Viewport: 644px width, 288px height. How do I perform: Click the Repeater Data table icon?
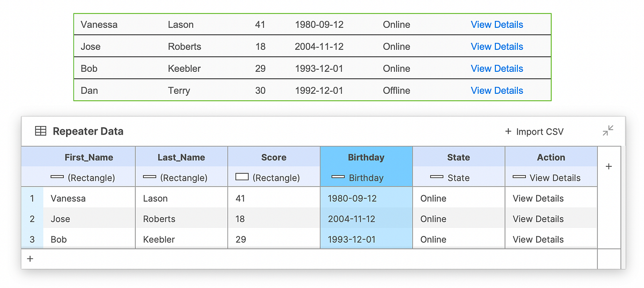pos(40,131)
